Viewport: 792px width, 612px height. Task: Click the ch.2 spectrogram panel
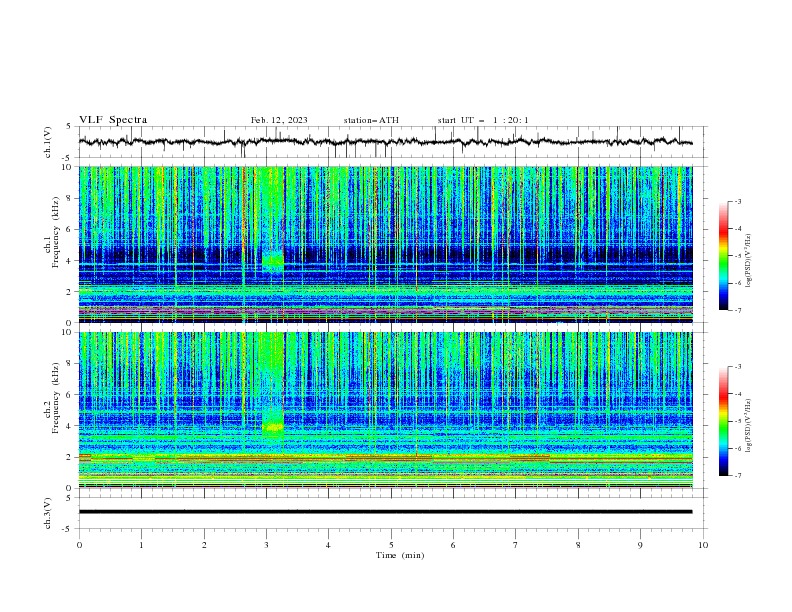coord(385,410)
